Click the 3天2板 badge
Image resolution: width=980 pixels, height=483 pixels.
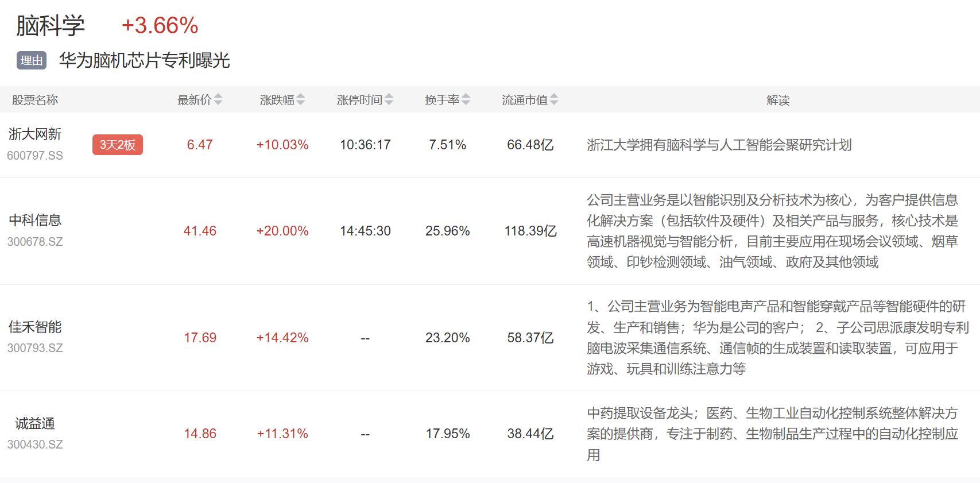[118, 145]
